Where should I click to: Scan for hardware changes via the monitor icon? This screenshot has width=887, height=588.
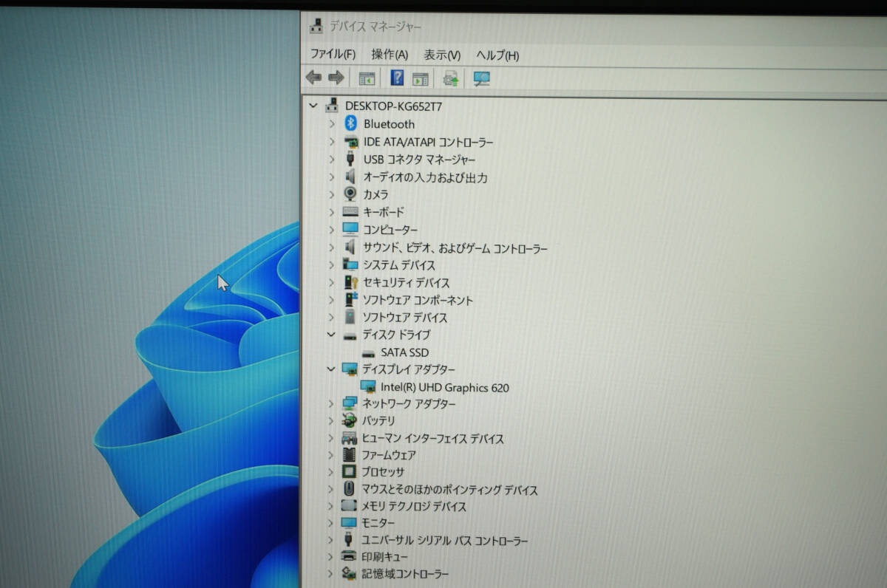pyautogui.click(x=482, y=79)
